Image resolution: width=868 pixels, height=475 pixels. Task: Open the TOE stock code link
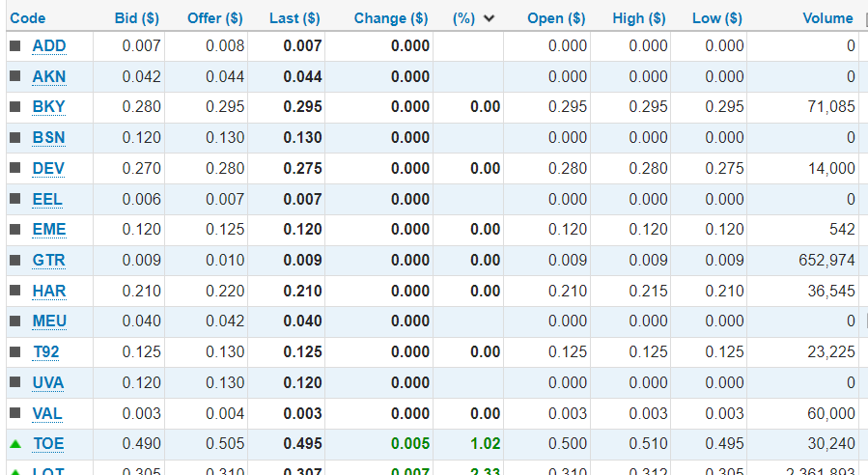point(48,444)
